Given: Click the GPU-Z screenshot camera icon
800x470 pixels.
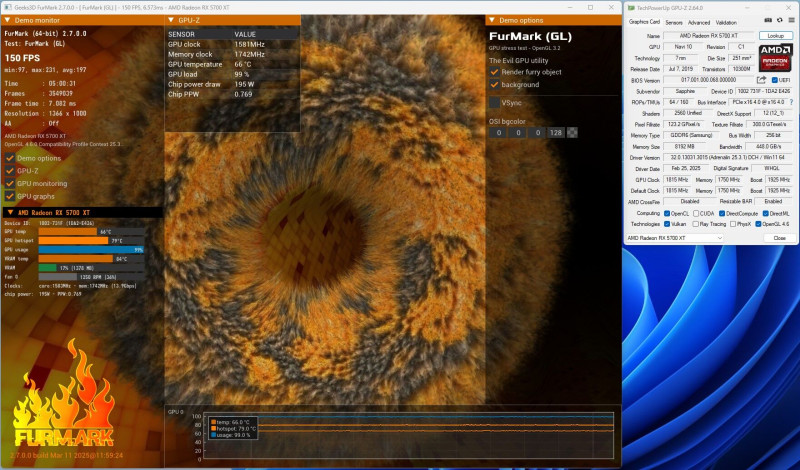Looking at the screenshot, I should tap(768, 21).
